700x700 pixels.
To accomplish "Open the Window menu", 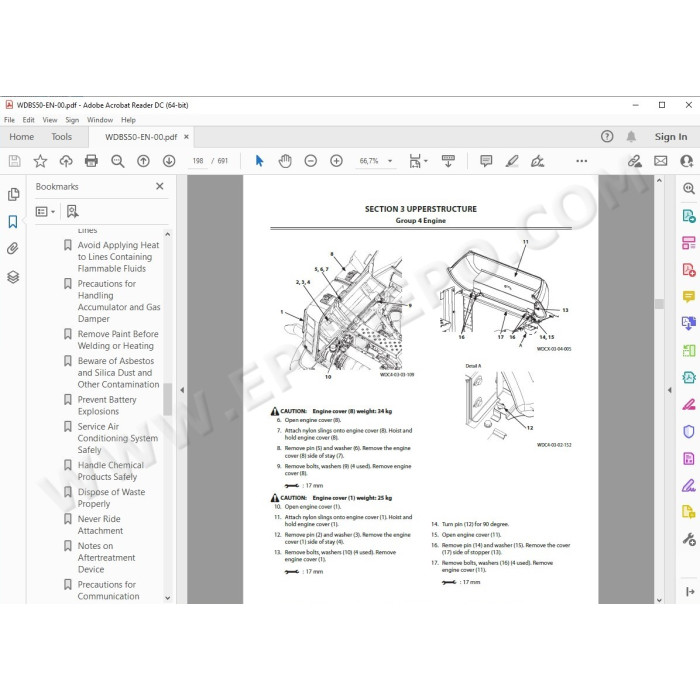I will tap(100, 120).
